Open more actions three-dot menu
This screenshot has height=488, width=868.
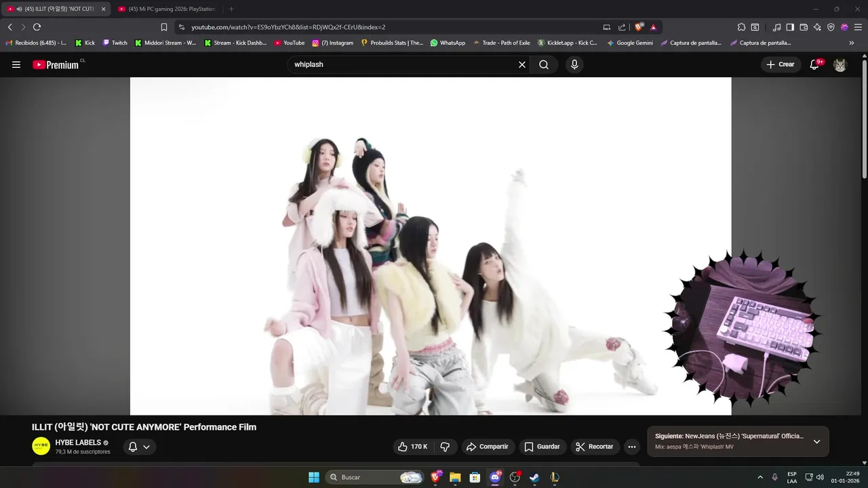click(x=632, y=447)
